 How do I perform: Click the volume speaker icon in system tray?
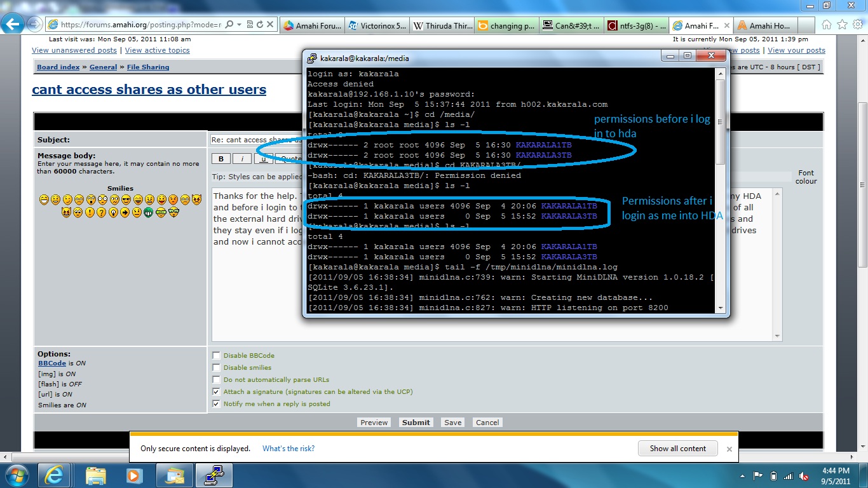805,475
